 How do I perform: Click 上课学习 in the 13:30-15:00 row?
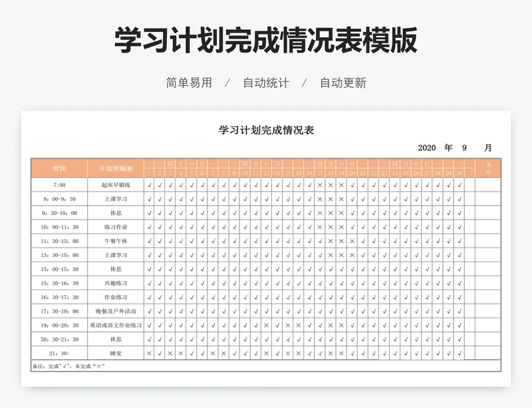tap(116, 255)
